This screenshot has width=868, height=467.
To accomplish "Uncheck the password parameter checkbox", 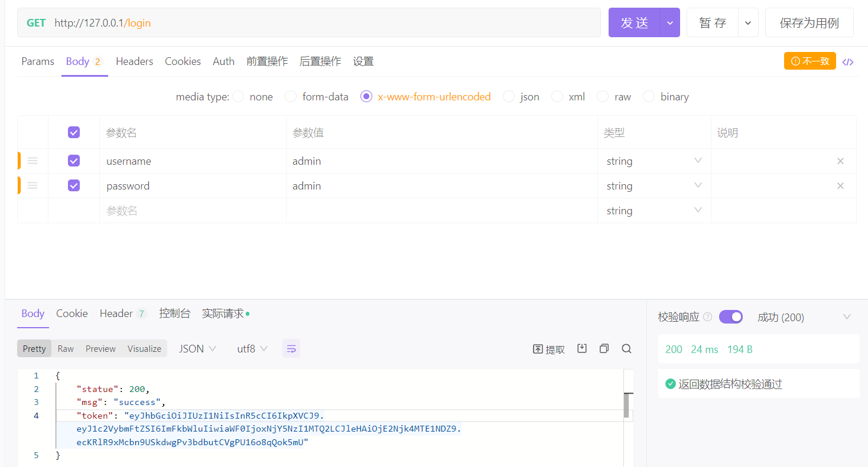I will coord(74,185).
